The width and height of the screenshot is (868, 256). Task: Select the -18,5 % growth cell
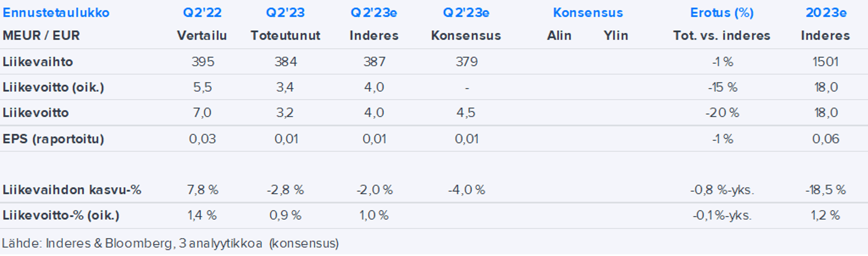point(825,190)
